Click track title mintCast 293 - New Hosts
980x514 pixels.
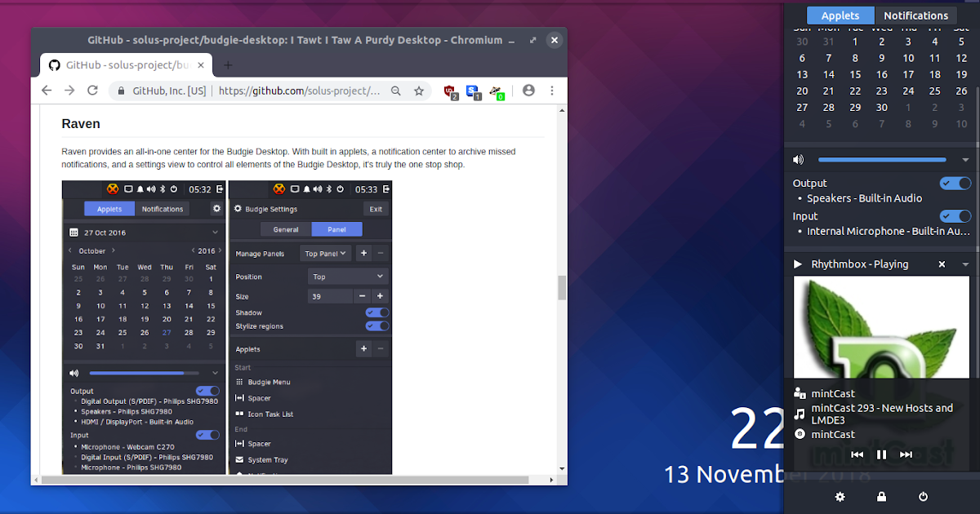(882, 414)
